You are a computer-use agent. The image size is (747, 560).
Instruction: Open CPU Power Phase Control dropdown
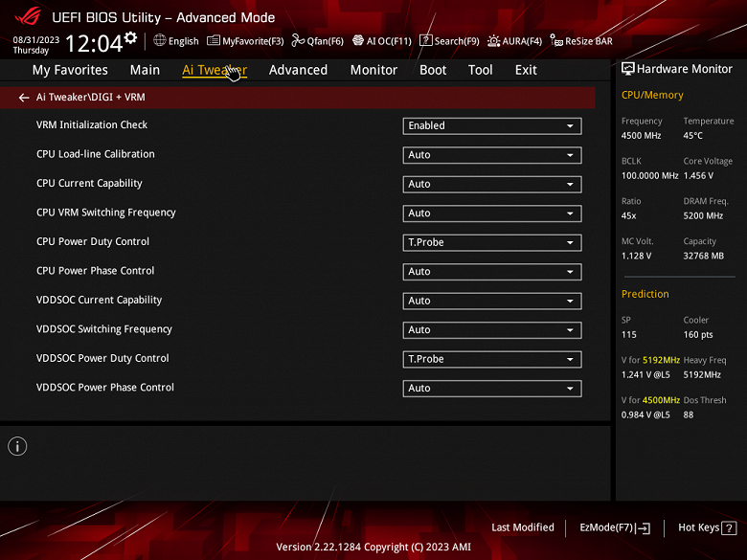tap(492, 272)
